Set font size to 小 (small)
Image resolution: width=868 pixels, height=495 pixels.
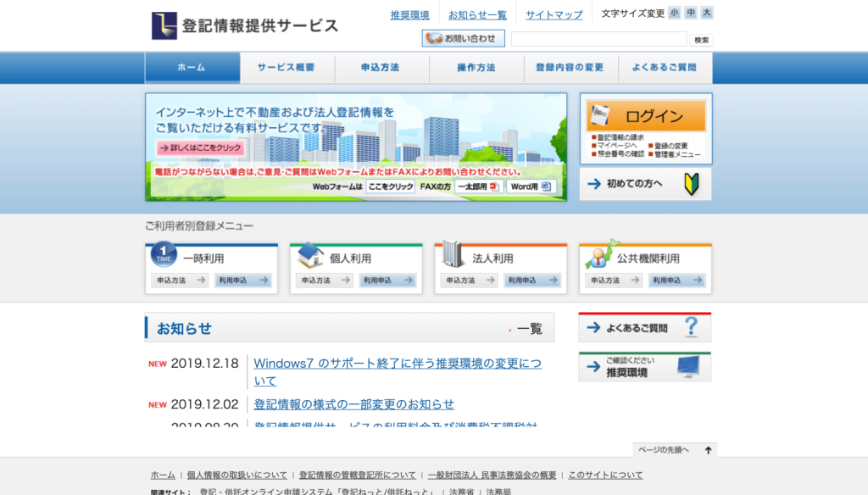[675, 13]
